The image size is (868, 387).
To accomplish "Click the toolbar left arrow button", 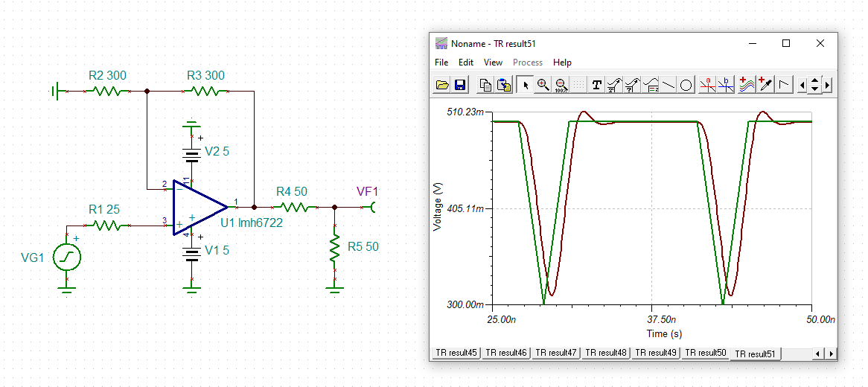I will point(802,86).
